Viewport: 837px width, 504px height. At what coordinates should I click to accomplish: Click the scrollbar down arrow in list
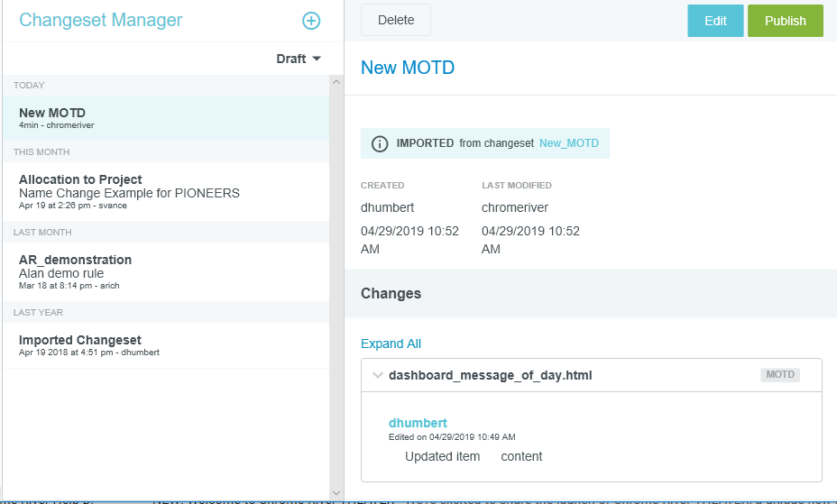click(336, 492)
